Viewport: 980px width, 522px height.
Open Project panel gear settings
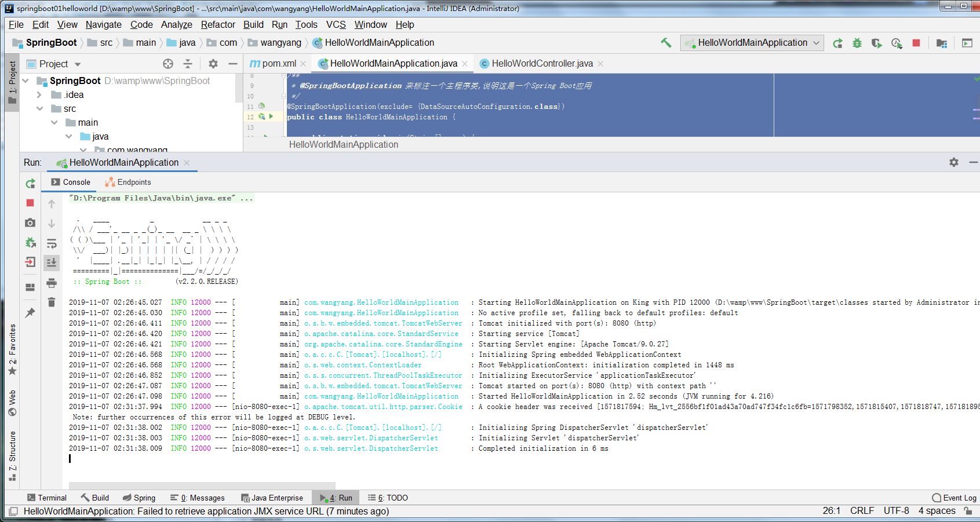pos(213,64)
